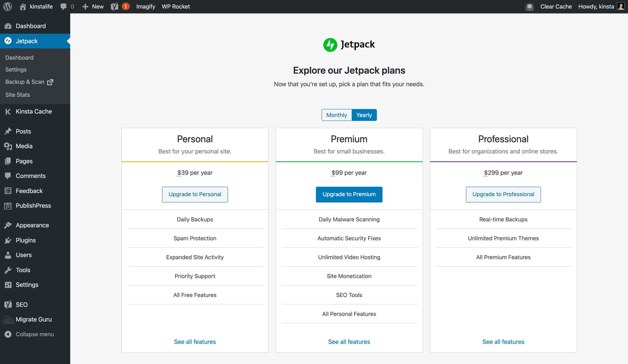Open the New content dropdown
This screenshot has height=364, width=628.
93,6
